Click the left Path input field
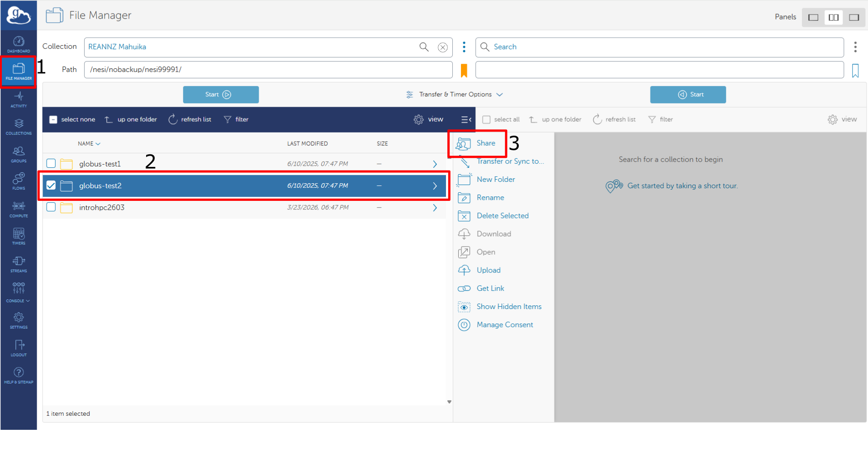Screen dimensions: 868x466 point(268,70)
